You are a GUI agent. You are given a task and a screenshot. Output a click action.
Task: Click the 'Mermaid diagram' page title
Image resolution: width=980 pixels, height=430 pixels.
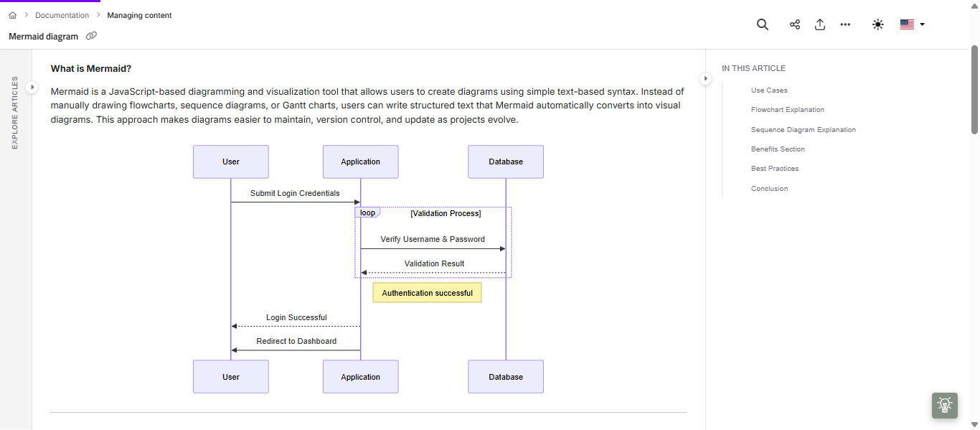[x=44, y=36]
